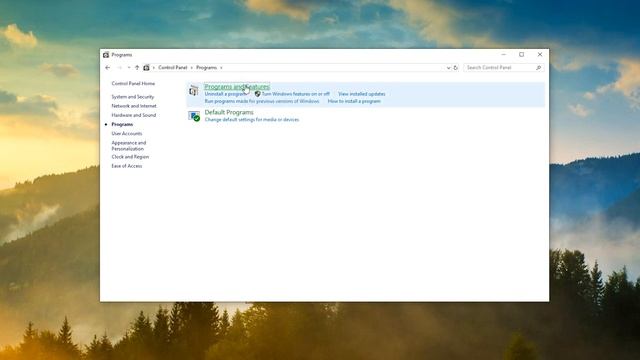Close the Programs window
The image size is (640, 360).
pyautogui.click(x=540, y=54)
